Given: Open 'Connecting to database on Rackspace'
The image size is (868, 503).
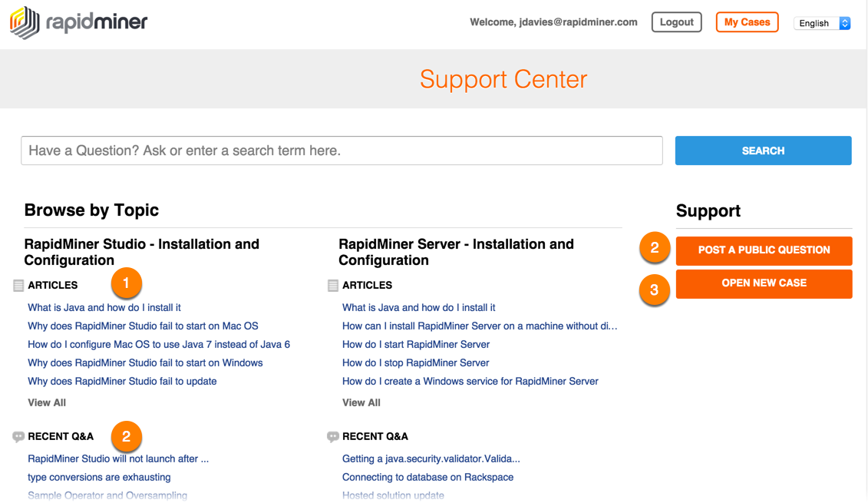Looking at the screenshot, I should click(x=427, y=477).
